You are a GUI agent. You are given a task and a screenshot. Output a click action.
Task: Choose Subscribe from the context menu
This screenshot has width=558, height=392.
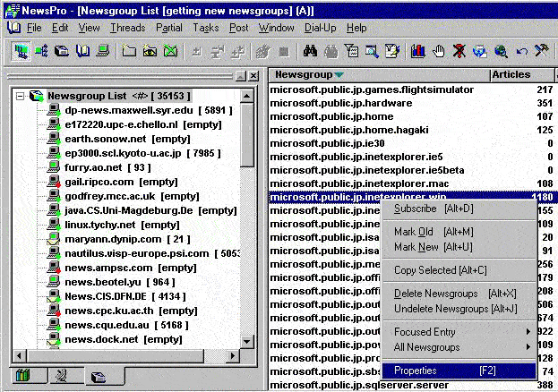459,209
